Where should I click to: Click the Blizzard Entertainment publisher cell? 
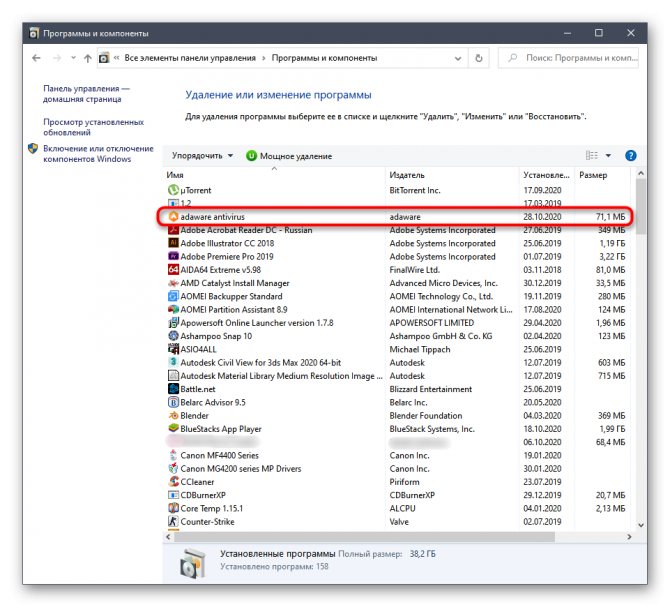431,389
